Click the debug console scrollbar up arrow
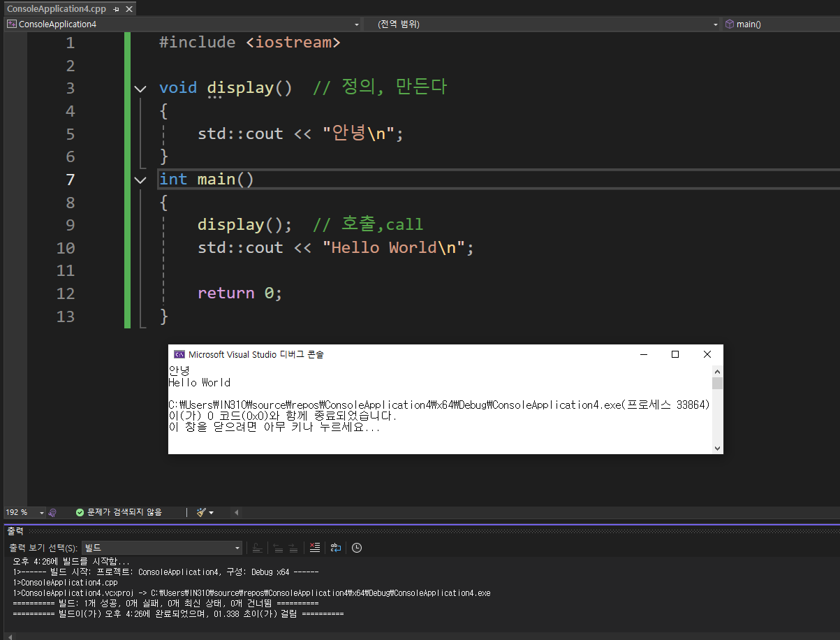Screen dimensions: 840x640 point(717,371)
